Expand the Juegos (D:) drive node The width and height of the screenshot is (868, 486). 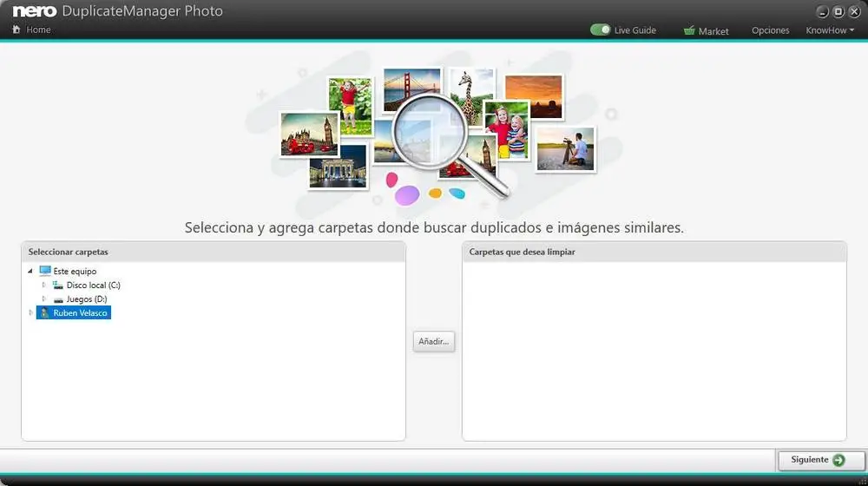(43, 299)
